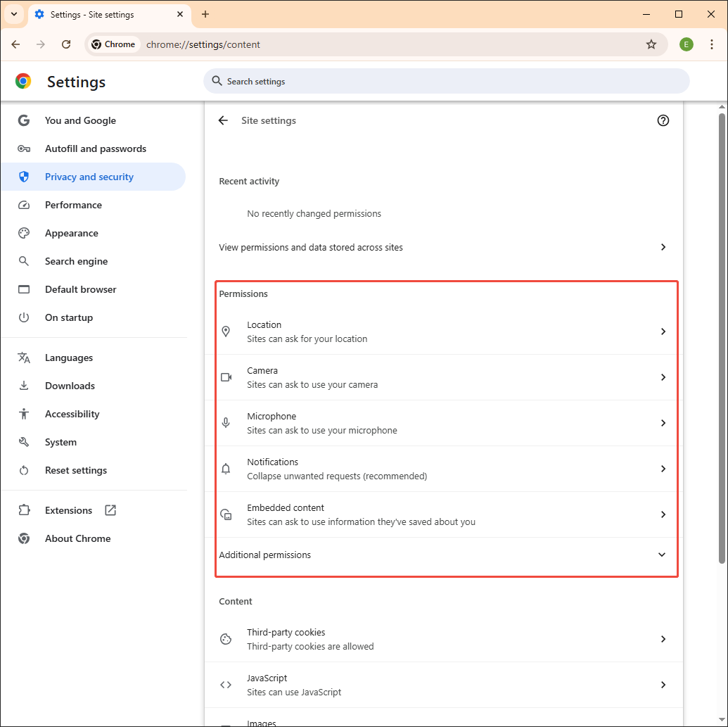Click the JavaScript code icon
This screenshot has width=728, height=727.
(x=226, y=684)
